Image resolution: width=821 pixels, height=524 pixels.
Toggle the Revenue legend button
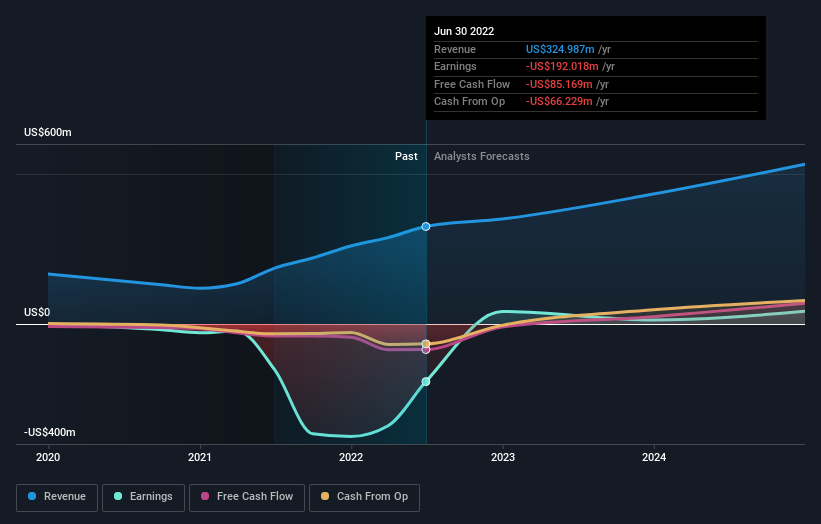[x=57, y=497]
